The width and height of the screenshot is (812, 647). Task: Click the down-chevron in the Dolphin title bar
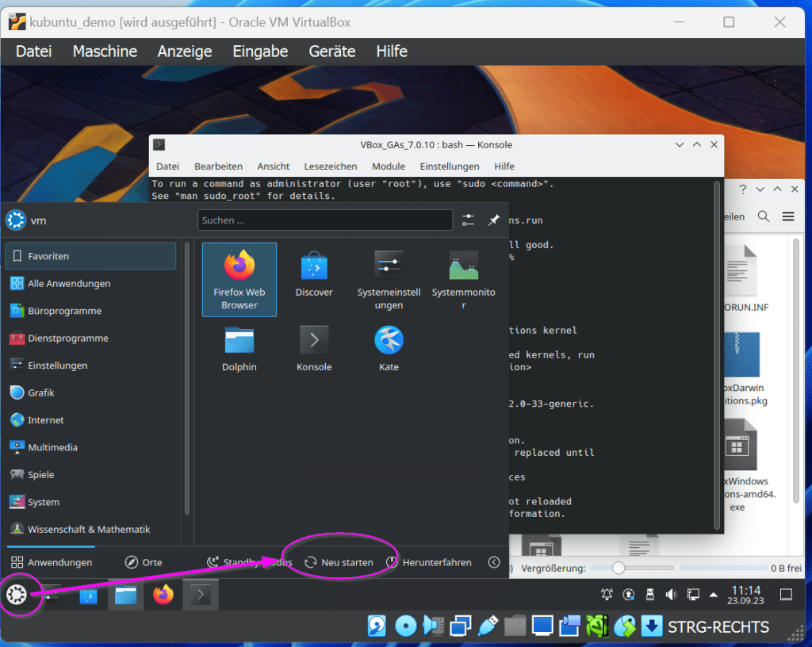tap(760, 190)
